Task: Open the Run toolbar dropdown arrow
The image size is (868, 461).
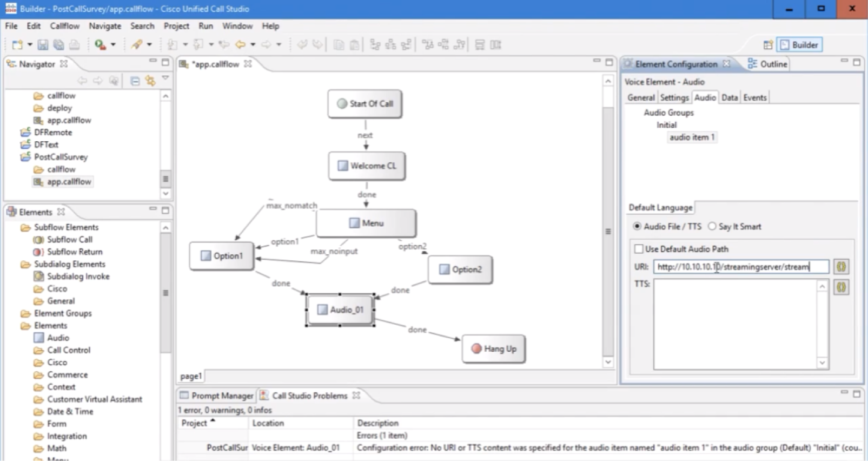Action: (113, 45)
